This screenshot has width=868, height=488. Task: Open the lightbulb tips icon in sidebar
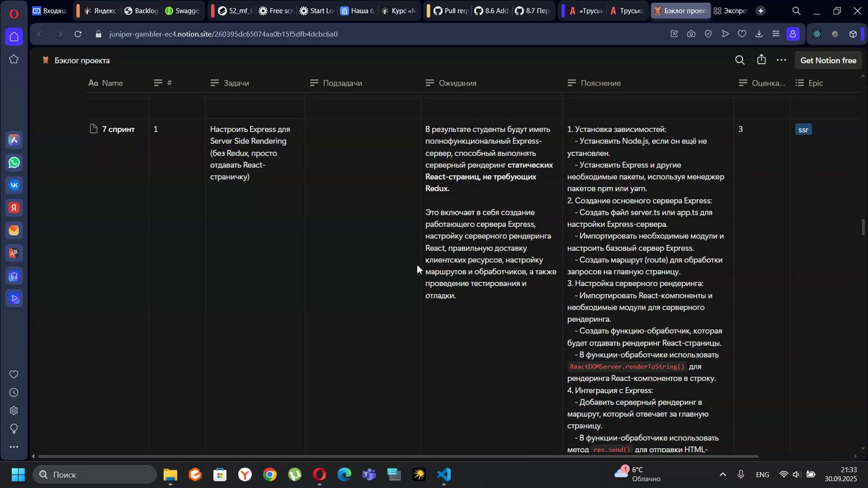point(14,429)
